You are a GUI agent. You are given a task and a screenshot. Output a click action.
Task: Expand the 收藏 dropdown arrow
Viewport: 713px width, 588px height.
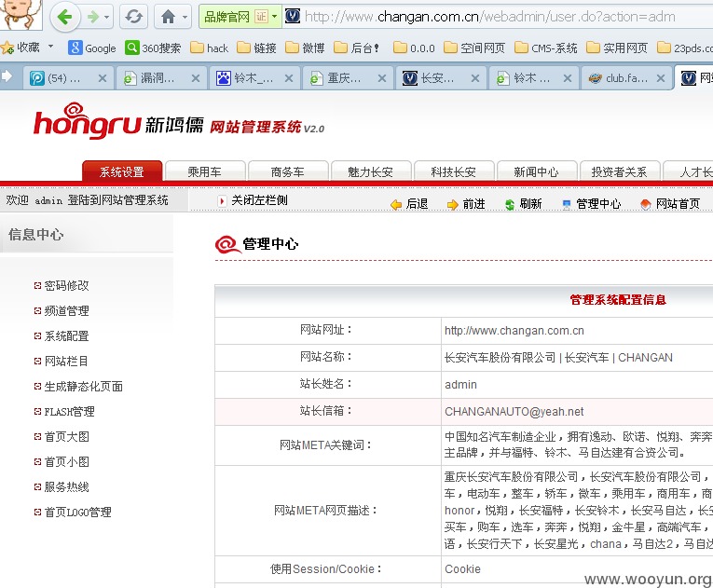coord(50,47)
